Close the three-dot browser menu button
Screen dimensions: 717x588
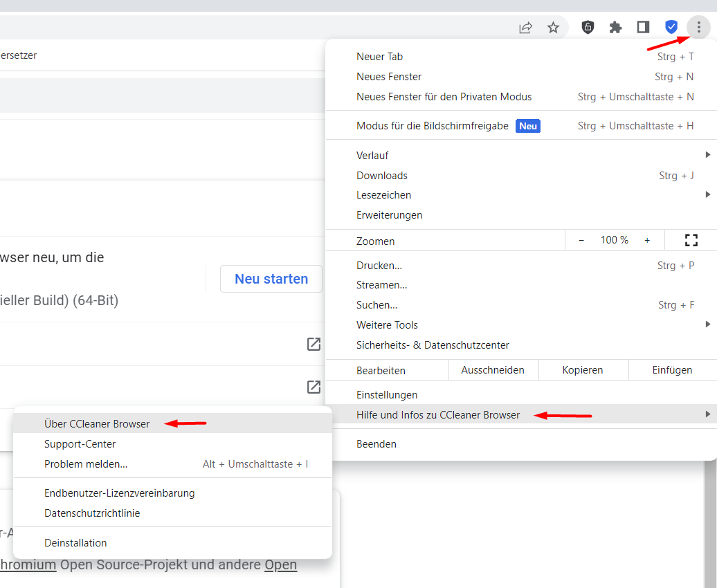point(698,28)
